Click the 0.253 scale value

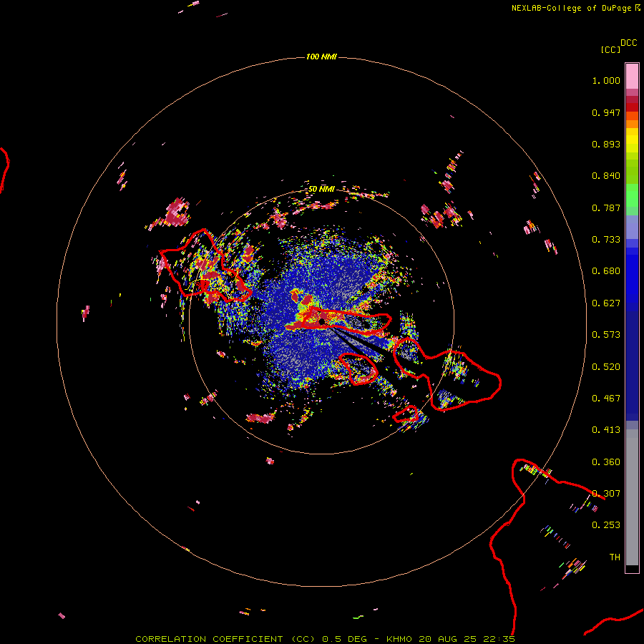606,525
